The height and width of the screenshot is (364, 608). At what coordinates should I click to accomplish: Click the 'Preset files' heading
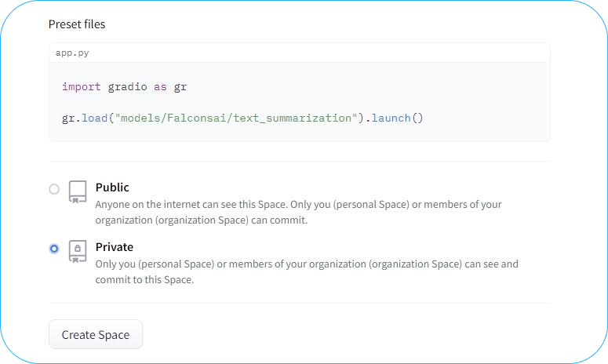(77, 24)
